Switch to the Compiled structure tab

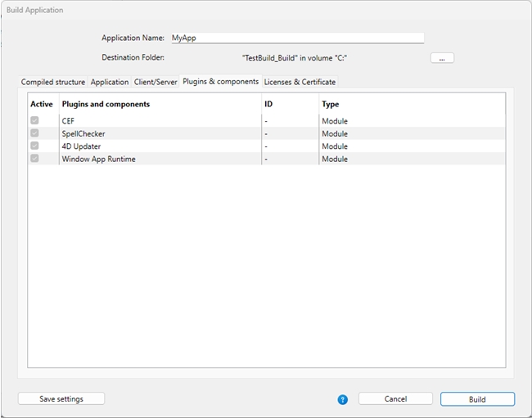click(52, 82)
